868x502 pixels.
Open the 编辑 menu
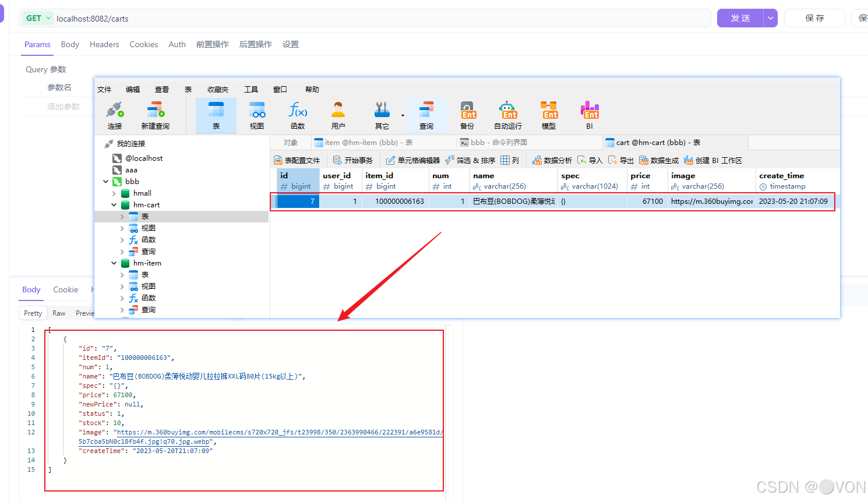(x=133, y=89)
